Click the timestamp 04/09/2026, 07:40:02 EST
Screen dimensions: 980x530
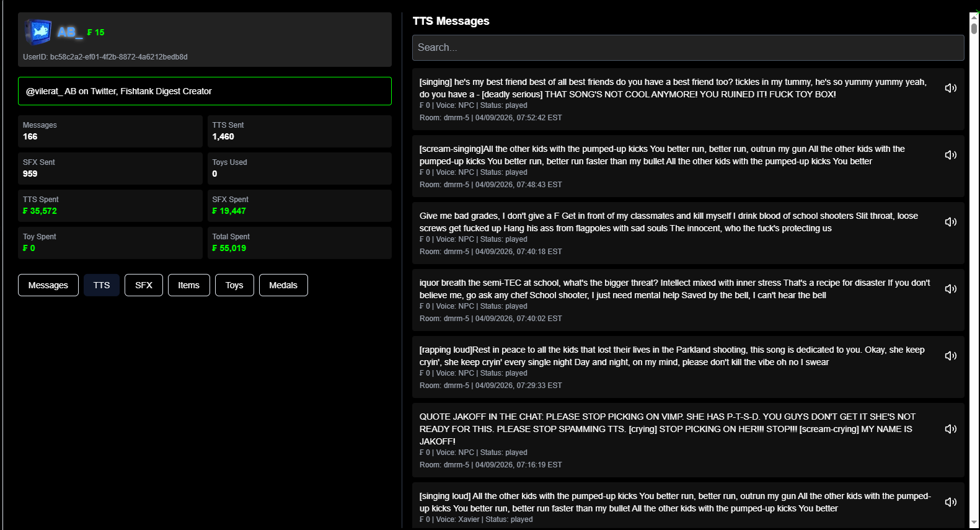pos(519,319)
